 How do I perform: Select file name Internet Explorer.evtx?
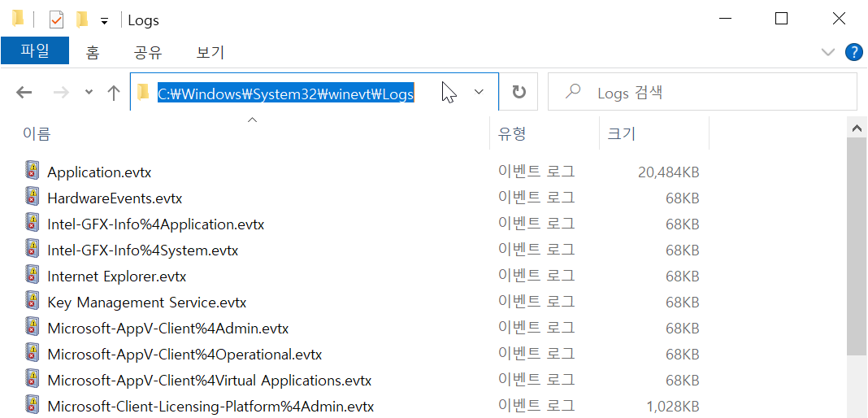[x=117, y=276]
